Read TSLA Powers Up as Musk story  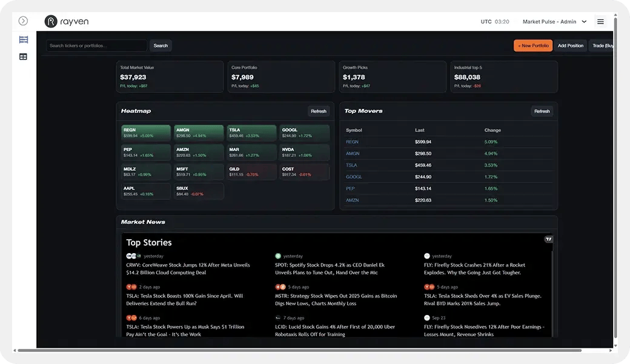click(185, 331)
